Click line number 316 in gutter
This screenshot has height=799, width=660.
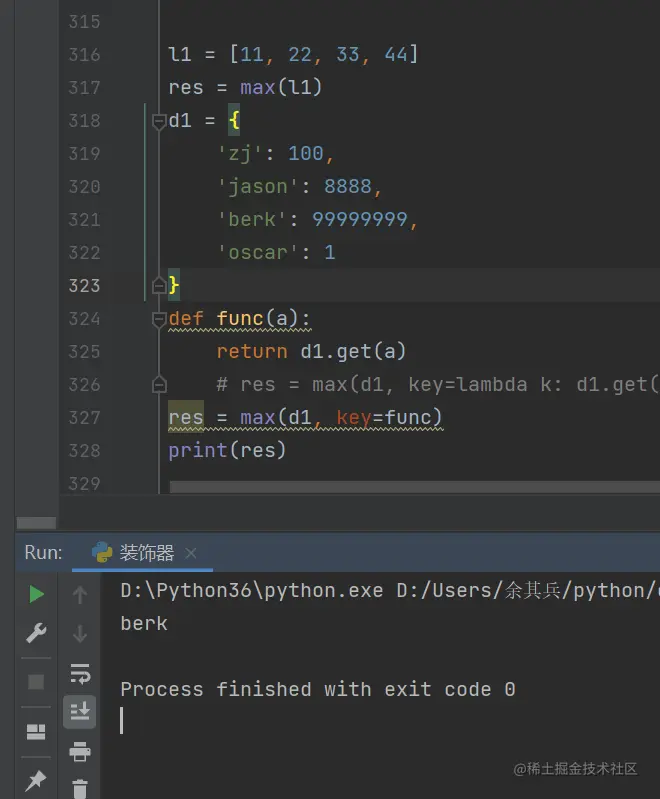[85, 55]
